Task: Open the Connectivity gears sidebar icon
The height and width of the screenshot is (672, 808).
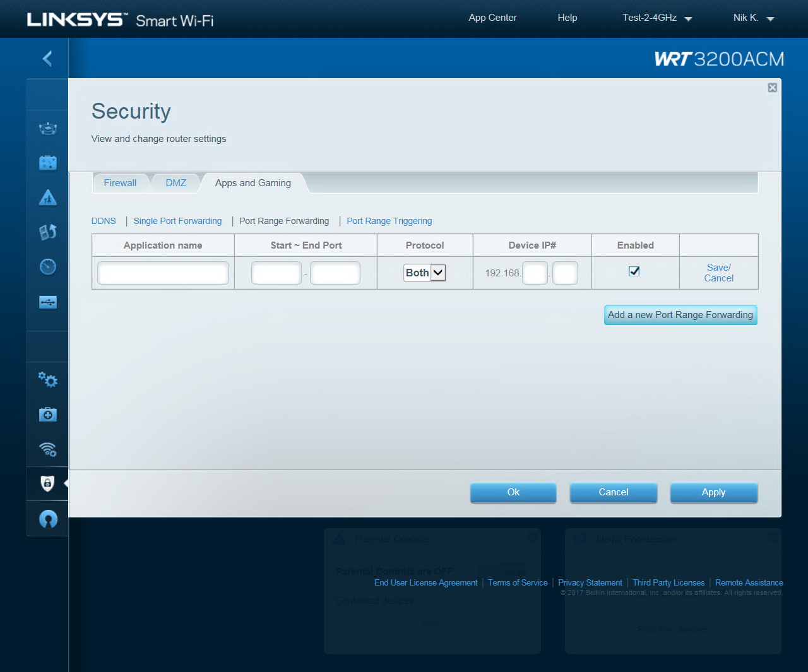Action: click(48, 380)
